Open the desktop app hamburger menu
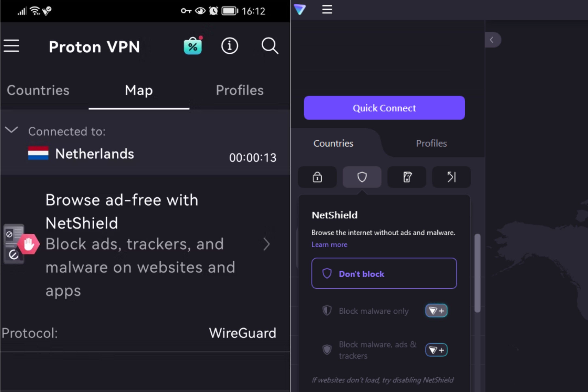This screenshot has height=392, width=588. tap(327, 10)
